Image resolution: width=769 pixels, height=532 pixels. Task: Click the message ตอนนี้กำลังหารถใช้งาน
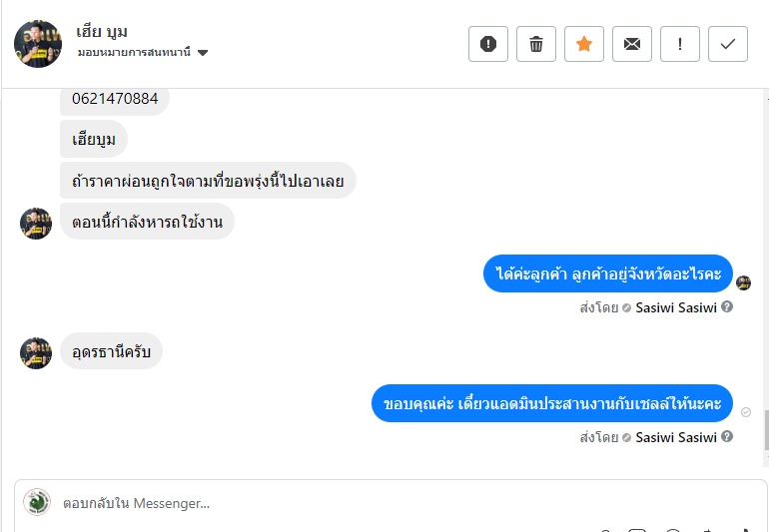point(147,222)
